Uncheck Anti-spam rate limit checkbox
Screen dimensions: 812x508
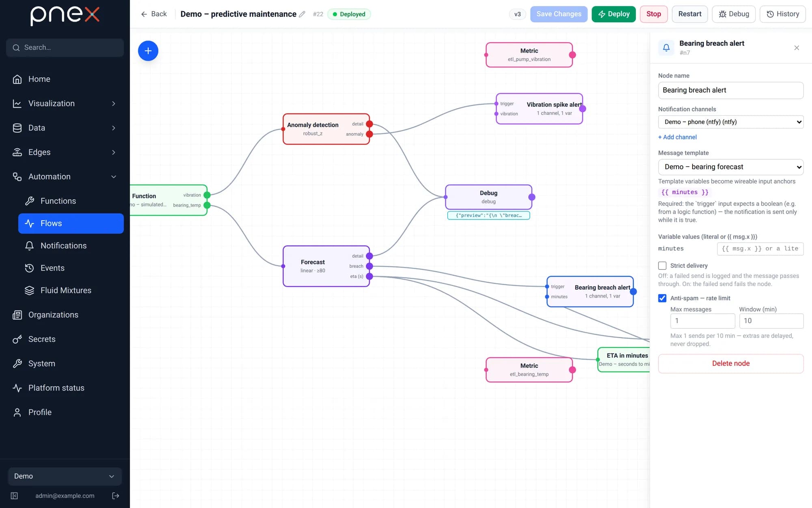(662, 298)
